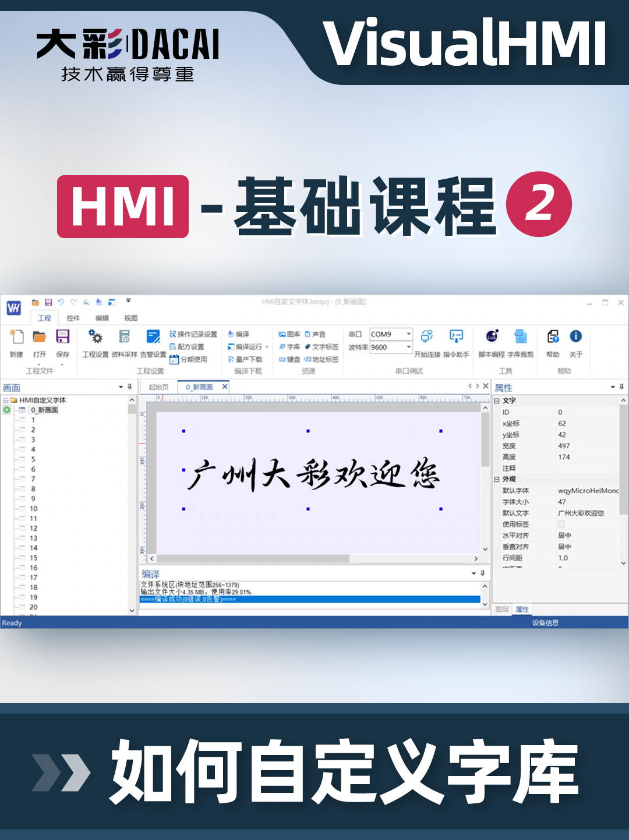Click 量产下载 mass production download
Viewport: 629px width, 840px height.
point(245,359)
